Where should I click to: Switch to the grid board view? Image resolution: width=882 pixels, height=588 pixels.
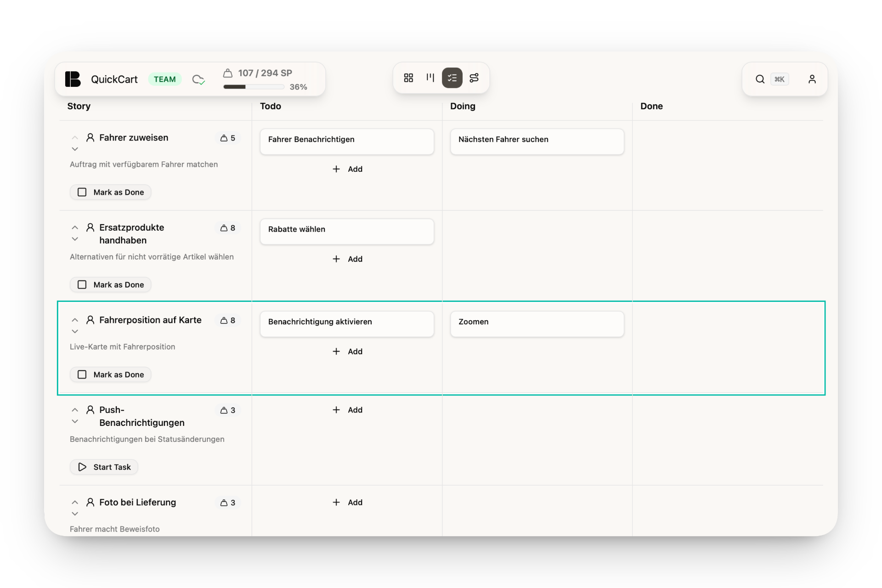(408, 78)
